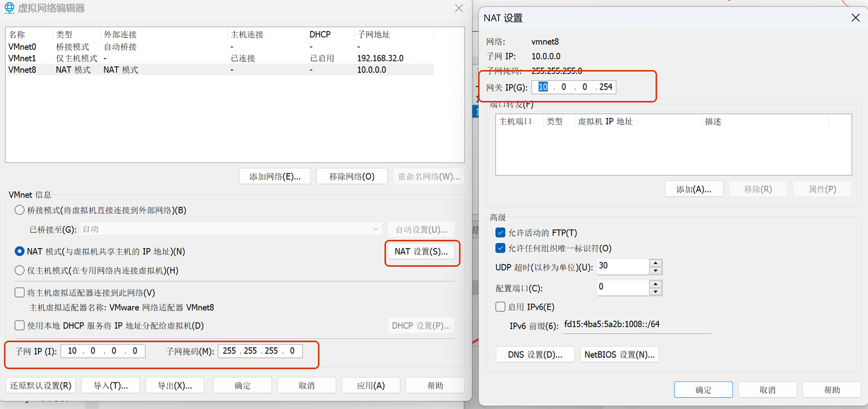
Task: Click the 网关 IP input field
Action: coord(574,87)
